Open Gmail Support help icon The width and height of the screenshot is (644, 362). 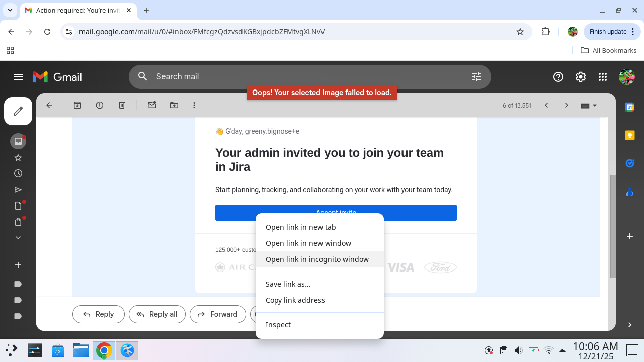(558, 77)
